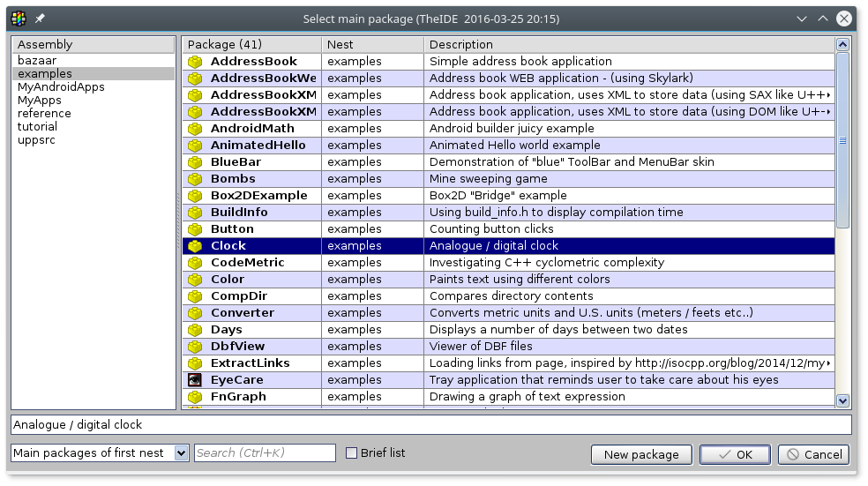Click the package icon next to Bombs
Image resolution: width=868 pixels, height=486 pixels.
click(195, 179)
